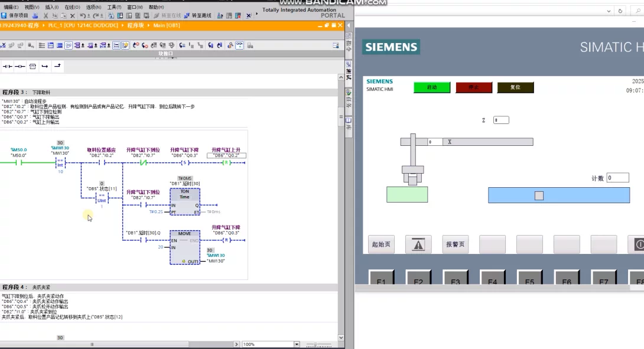Click the 计数 count field in HMI
Screen dimensions: 644x349
(x=617, y=178)
